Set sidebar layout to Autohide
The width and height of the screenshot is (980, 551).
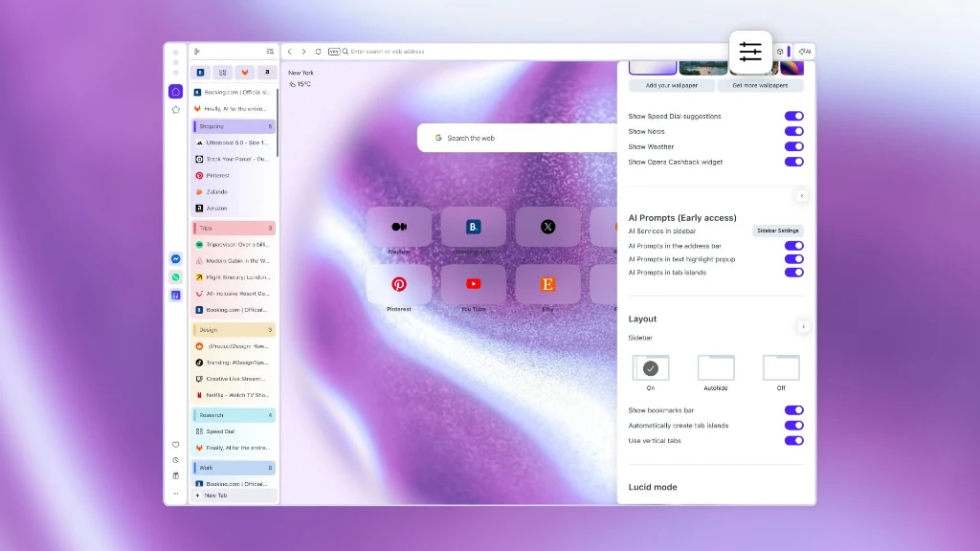coord(716,368)
